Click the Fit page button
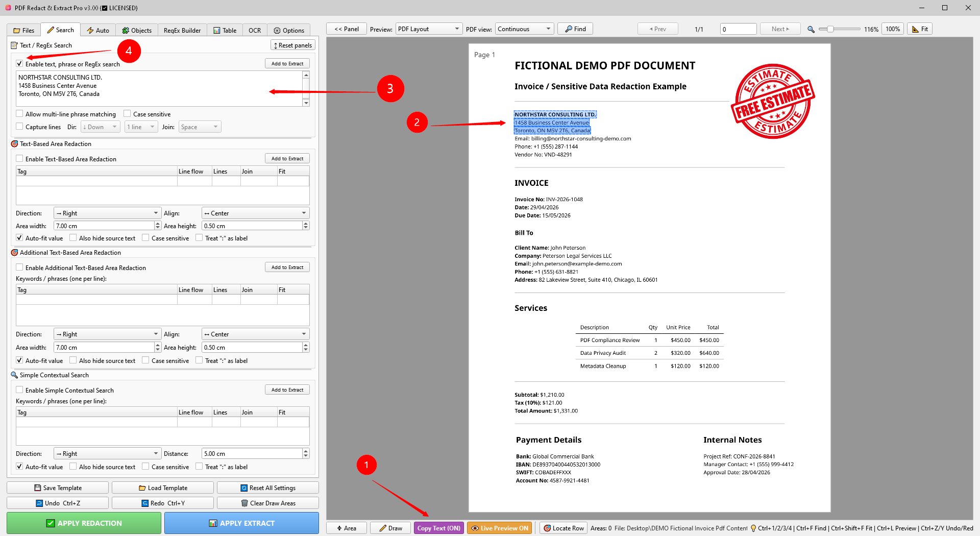The height and width of the screenshot is (536, 980). tap(920, 29)
